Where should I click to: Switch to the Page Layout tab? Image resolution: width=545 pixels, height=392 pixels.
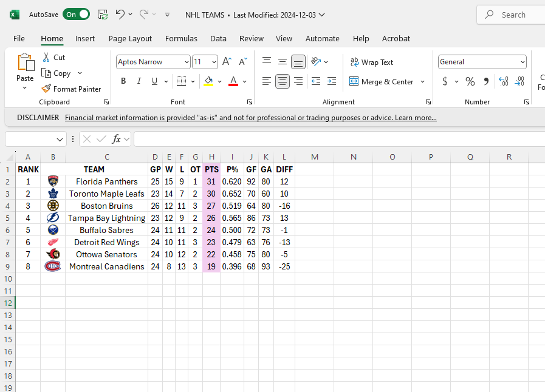[130, 38]
